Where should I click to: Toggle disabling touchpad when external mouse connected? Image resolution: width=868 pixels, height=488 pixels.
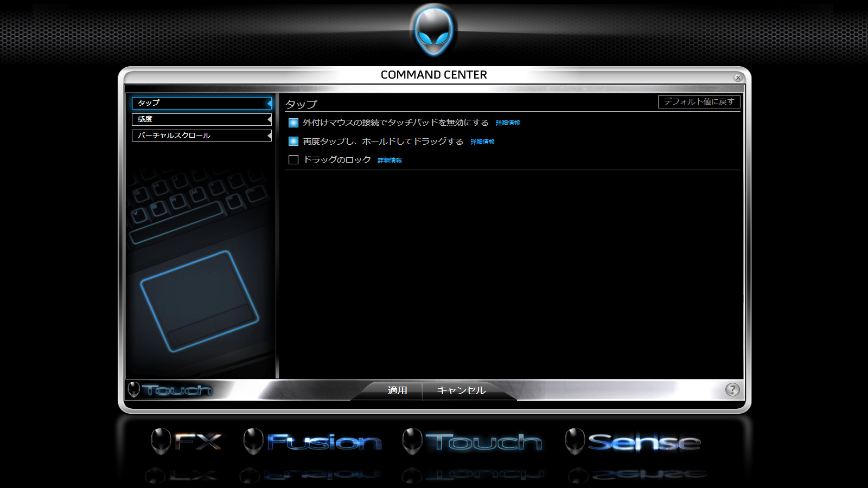(293, 123)
